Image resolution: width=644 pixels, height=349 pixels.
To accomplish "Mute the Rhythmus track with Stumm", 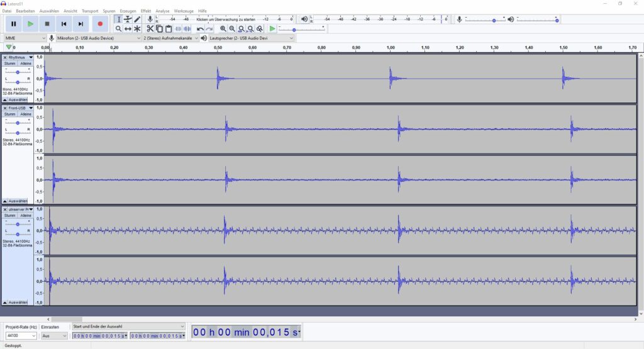I will pos(9,64).
